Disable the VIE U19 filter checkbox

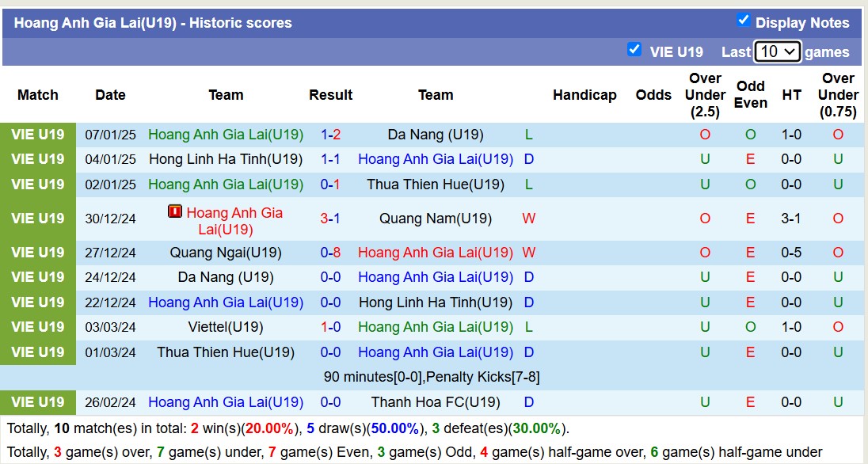(x=634, y=50)
